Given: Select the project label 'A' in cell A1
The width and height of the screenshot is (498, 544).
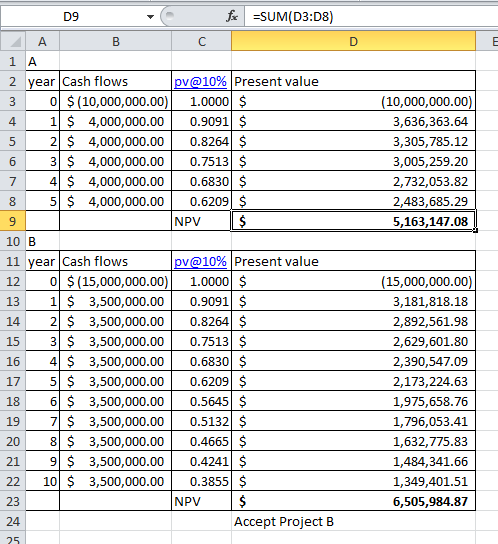Looking at the screenshot, I should click(42, 61).
